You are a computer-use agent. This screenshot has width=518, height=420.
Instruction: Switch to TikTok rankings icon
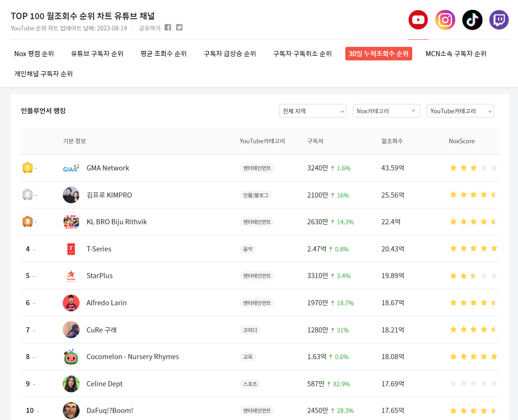point(472,20)
